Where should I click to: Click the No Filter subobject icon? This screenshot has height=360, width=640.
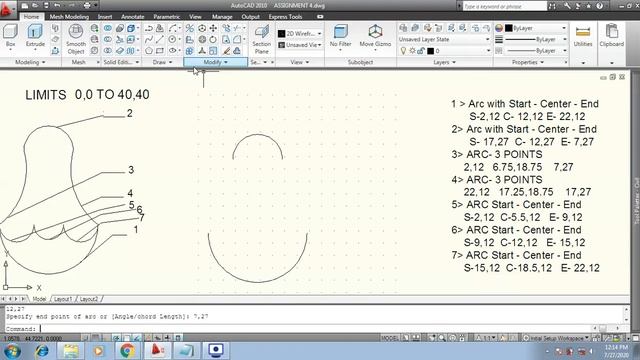coord(340,36)
